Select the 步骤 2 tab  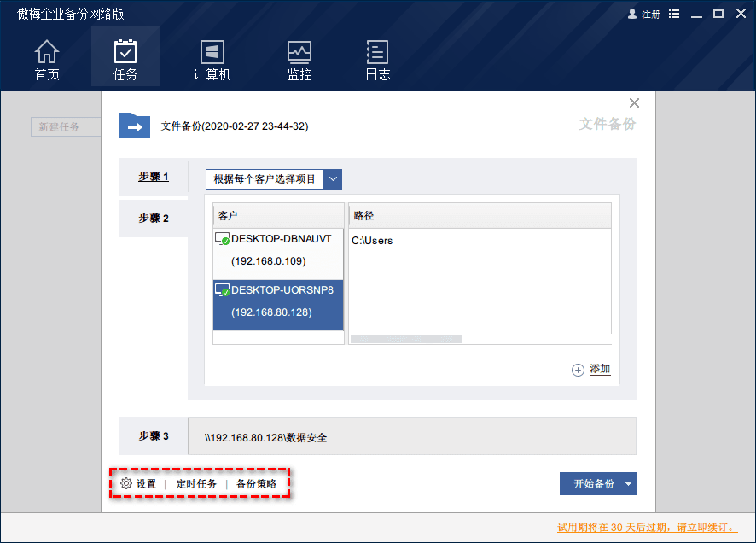pyautogui.click(x=154, y=219)
